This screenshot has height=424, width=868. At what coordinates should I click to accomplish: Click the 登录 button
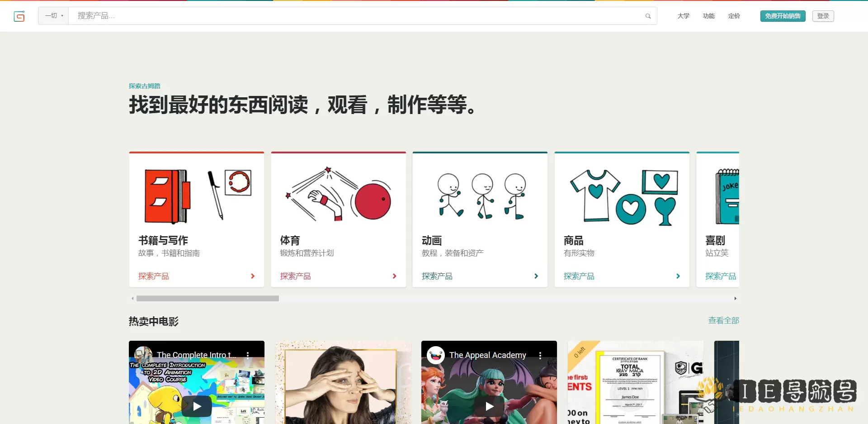click(x=823, y=16)
